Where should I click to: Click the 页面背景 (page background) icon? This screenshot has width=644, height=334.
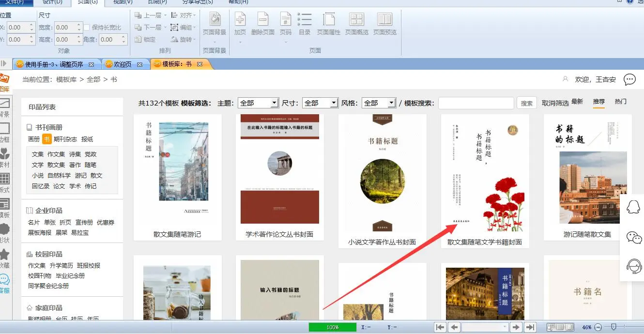point(214,20)
